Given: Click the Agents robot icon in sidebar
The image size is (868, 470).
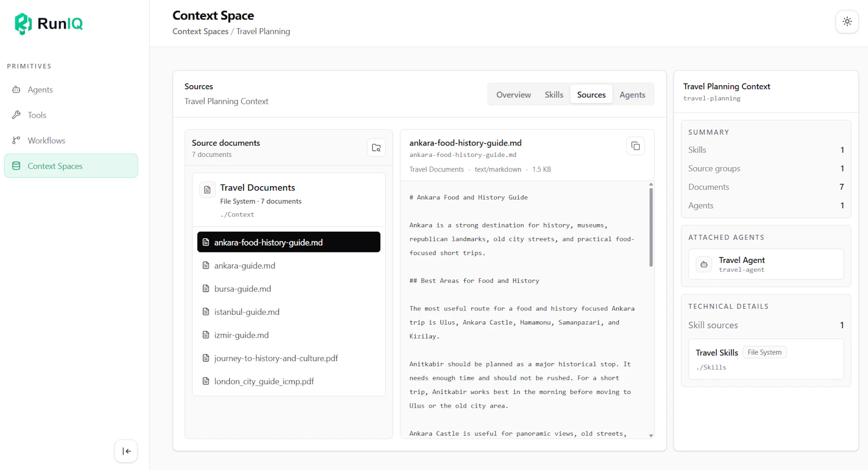Looking at the screenshot, I should pos(16,90).
